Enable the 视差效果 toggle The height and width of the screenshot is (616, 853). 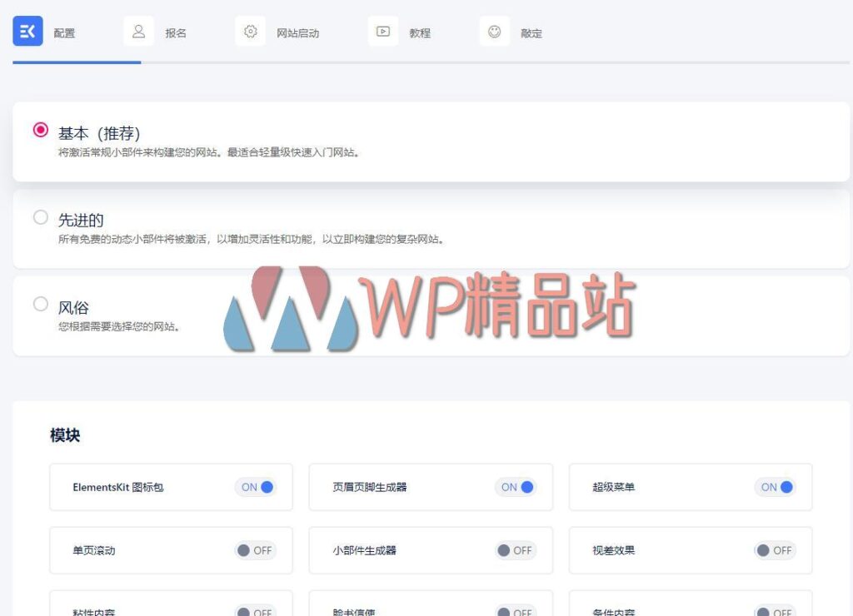click(x=776, y=550)
